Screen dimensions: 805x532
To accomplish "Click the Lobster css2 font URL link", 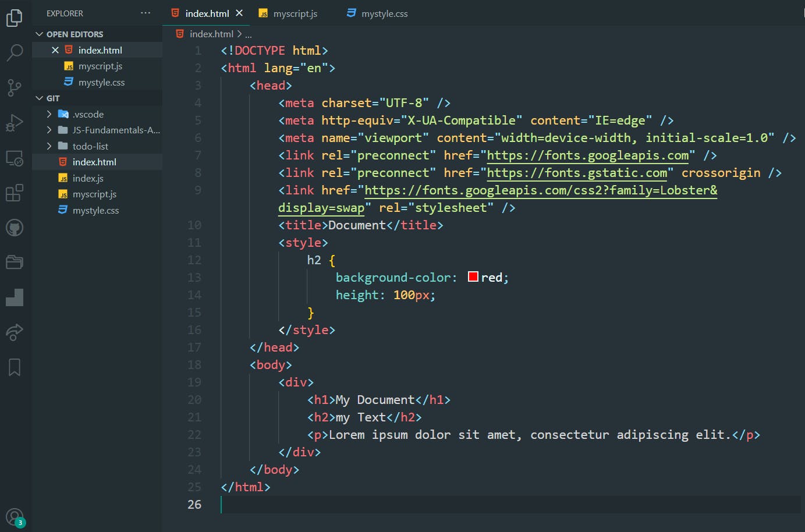I will point(541,190).
